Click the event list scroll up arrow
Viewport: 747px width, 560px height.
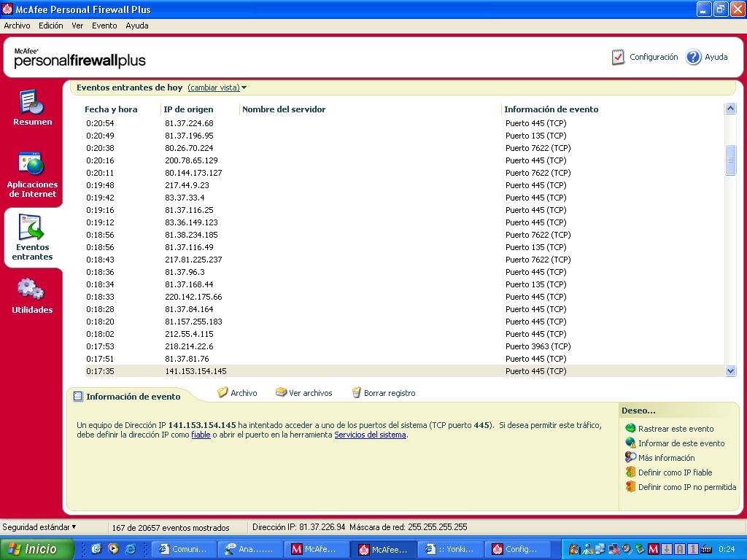point(730,109)
